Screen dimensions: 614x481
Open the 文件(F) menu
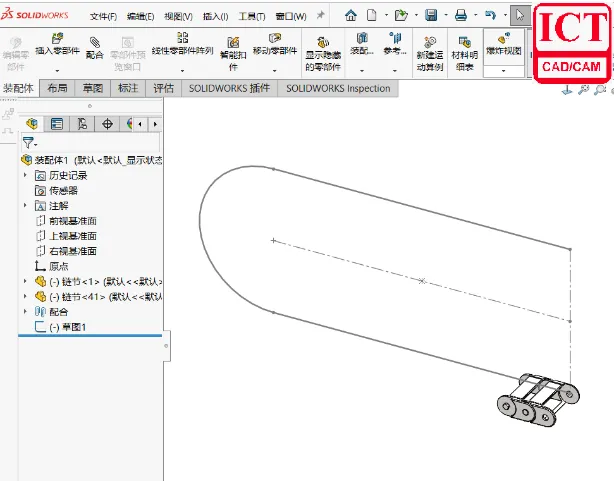click(103, 16)
